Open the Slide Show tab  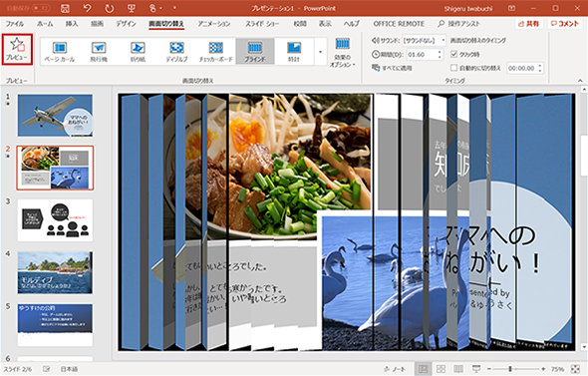[262, 24]
